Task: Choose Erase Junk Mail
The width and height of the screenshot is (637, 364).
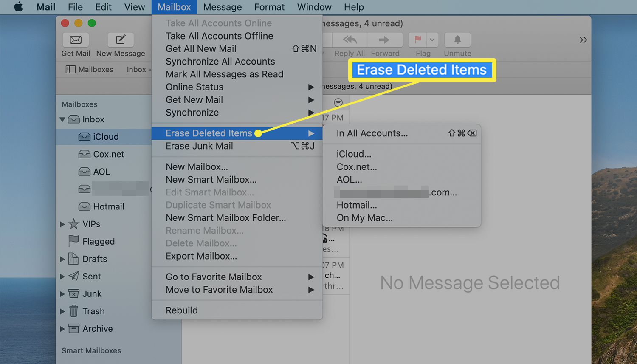Action: click(x=237, y=146)
